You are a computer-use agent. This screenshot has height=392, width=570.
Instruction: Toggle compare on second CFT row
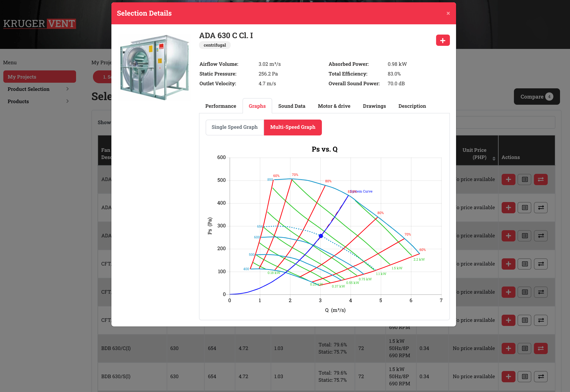click(x=541, y=292)
